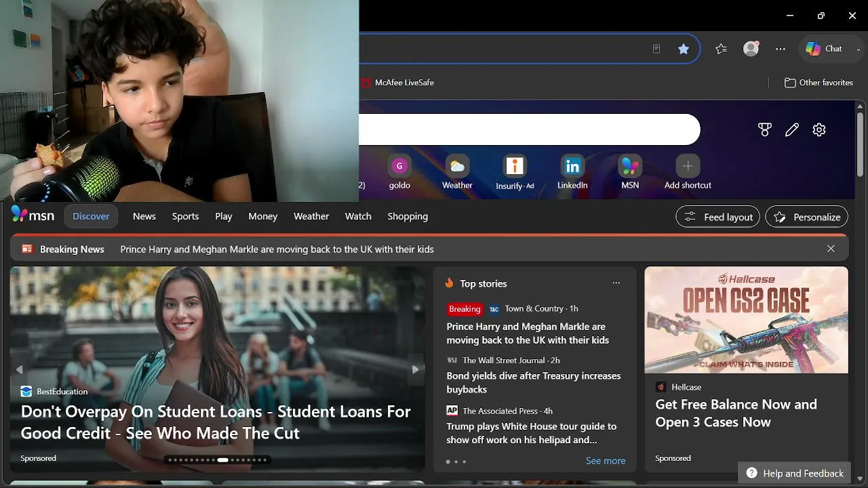Open page settings gear icon
Image resolution: width=868 pixels, height=488 pixels.
[x=819, y=129]
